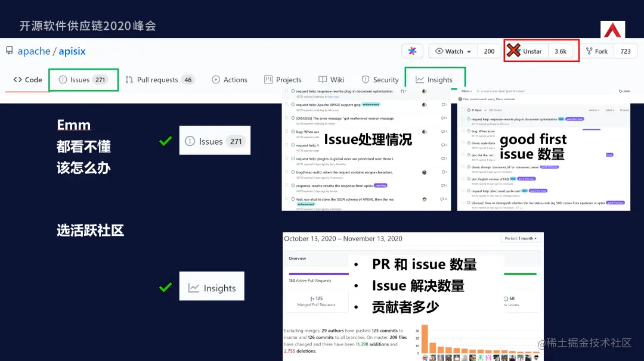644x361 pixels.
Task: Check the checkbox on the Apache APISIX support gzip issue
Action: click(x=286, y=104)
